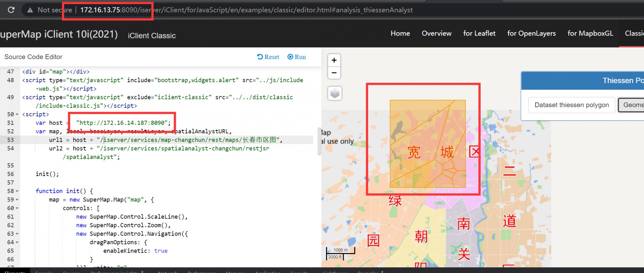Go to the for OpenLayers page
This screenshot has height=273, width=644.
(x=531, y=33)
